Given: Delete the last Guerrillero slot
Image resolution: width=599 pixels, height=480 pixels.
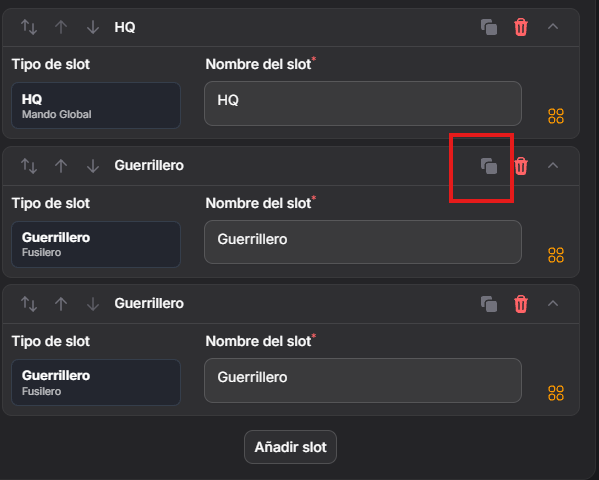Looking at the screenshot, I should 521,304.
